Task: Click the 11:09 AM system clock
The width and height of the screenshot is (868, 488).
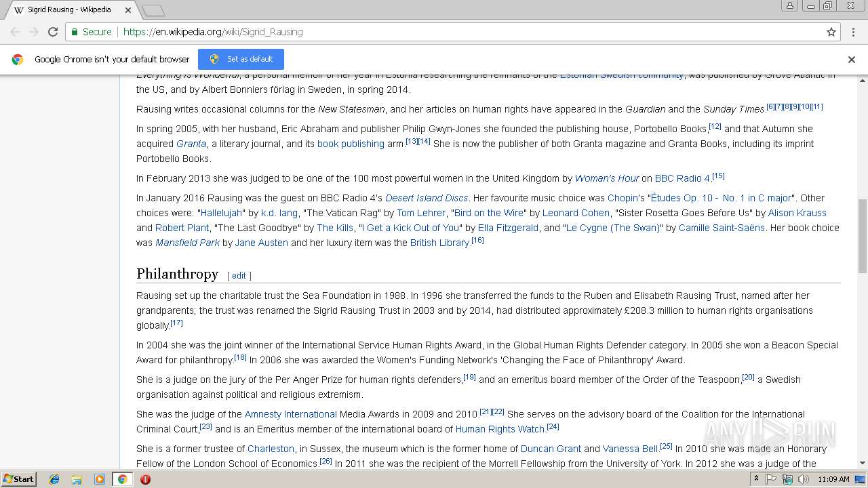Action: [833, 479]
